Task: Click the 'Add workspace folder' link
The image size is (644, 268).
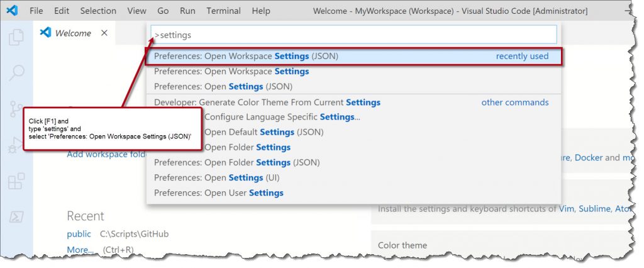Action: (x=107, y=154)
